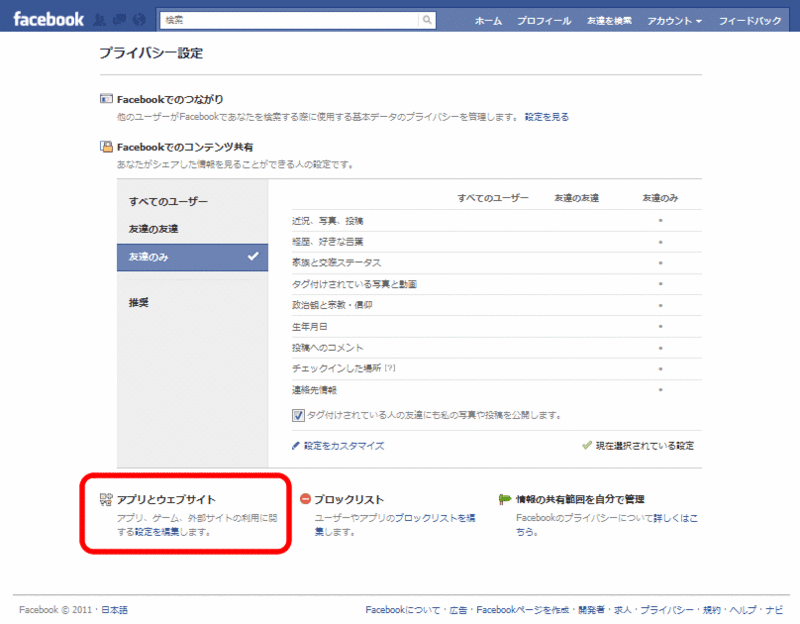The image size is (800, 624).
Task: Click the 設定を見る link
Action: 546,117
